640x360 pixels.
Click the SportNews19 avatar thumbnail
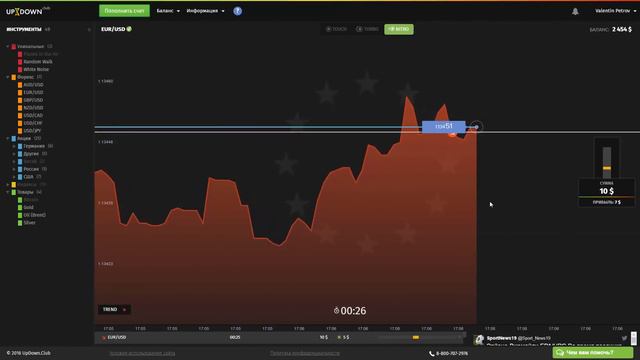(x=479, y=340)
